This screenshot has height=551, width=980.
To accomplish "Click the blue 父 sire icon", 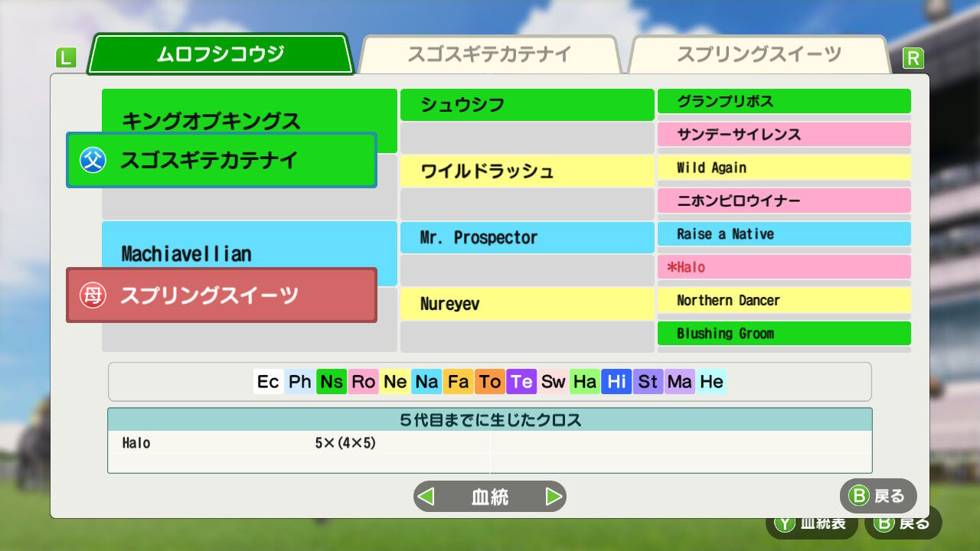I will (x=93, y=161).
